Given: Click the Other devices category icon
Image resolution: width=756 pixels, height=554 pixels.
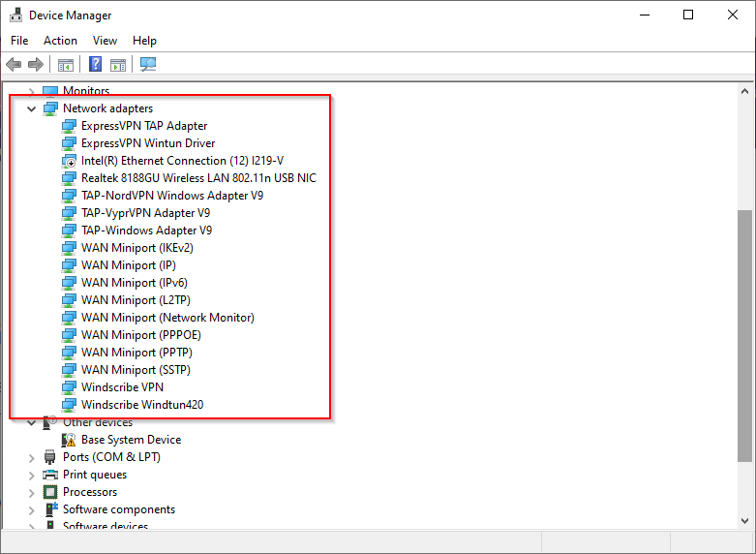Looking at the screenshot, I should (x=49, y=422).
